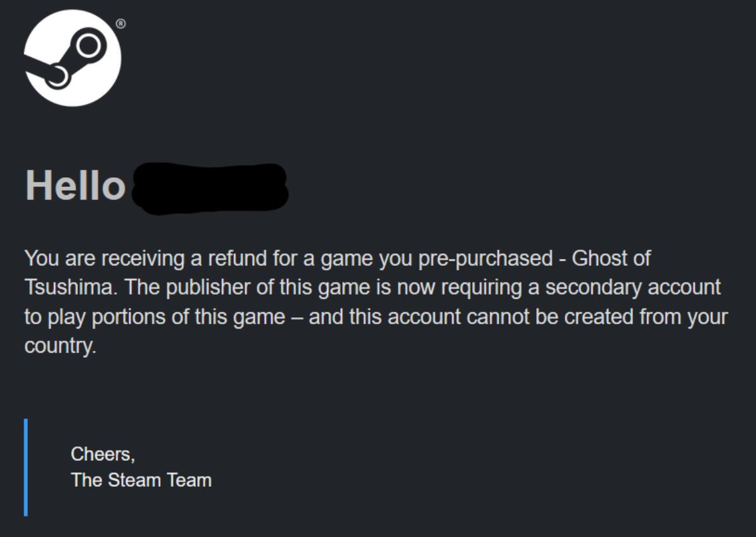Click the registered trademark symbol beside logo

pos(120,24)
